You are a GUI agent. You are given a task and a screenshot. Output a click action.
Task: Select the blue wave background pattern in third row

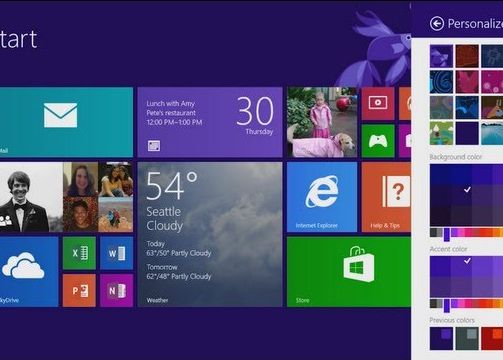467,107
